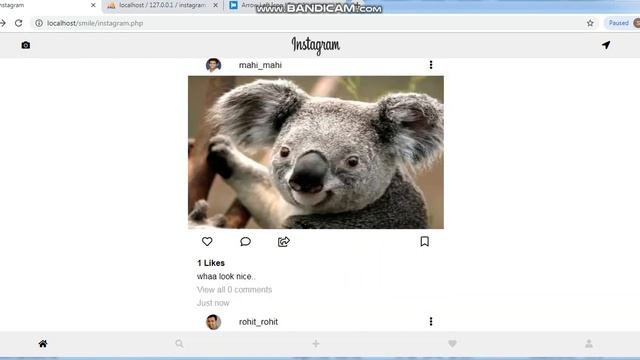Screen dimensions: 640x360
Task: Close the Instagram browser tab
Action: 93,5
